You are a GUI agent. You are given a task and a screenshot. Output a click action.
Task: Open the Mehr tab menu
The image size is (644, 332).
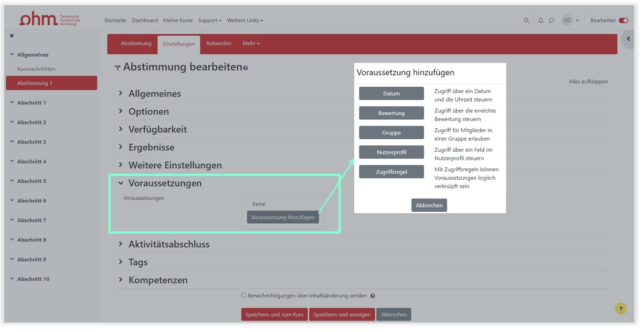pyautogui.click(x=251, y=43)
